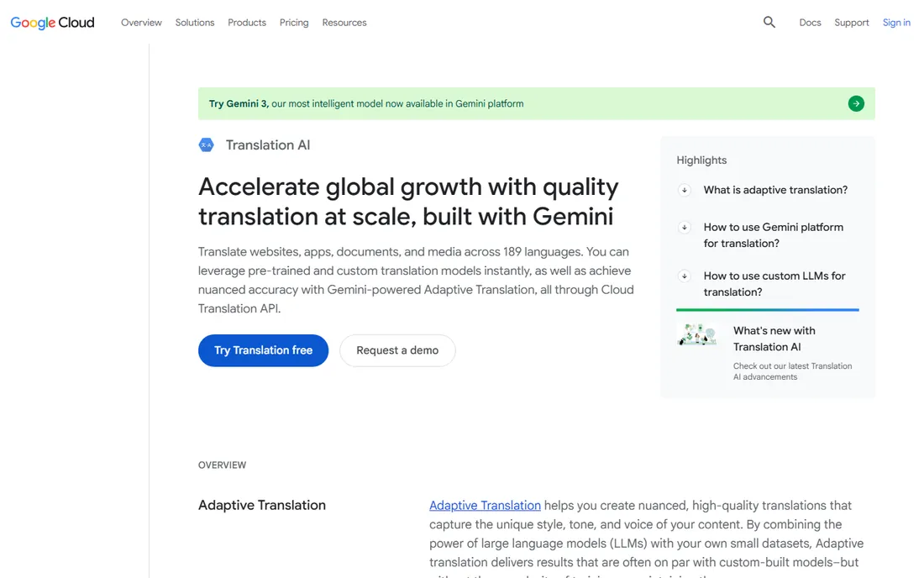This screenshot has width=924, height=578.
Task: Click the Translation AI hexagon icon
Action: pos(207,145)
